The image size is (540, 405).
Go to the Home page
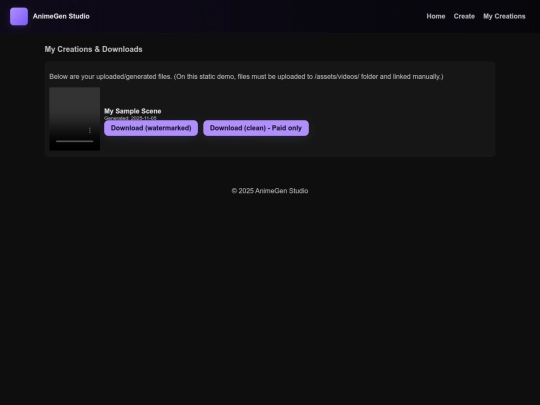pos(436,16)
